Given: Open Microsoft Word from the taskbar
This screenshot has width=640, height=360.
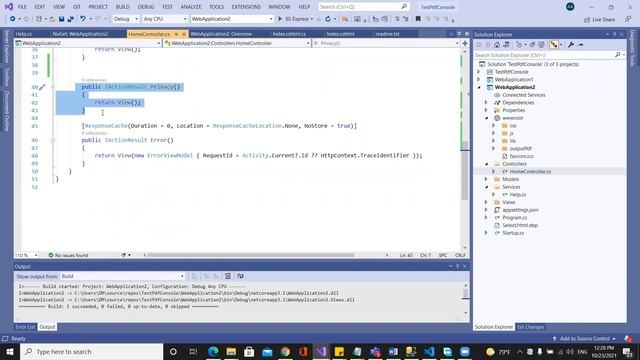Looking at the screenshot, I should (x=393, y=351).
